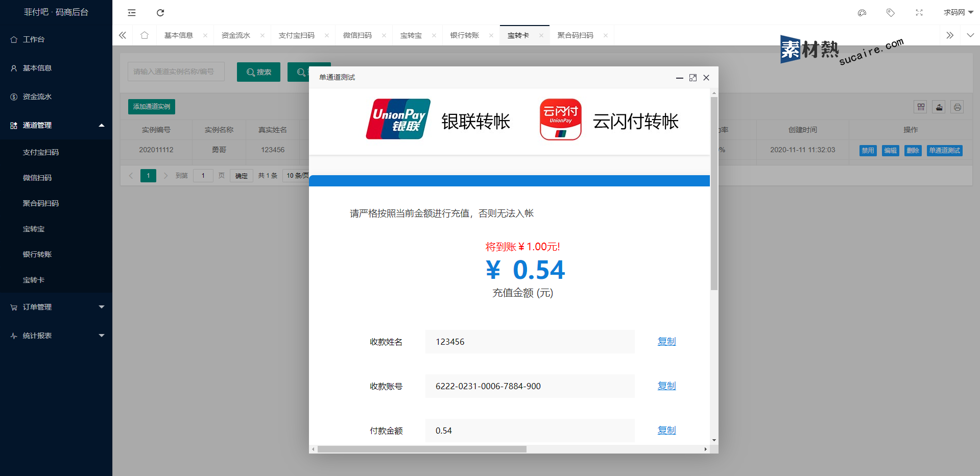This screenshot has height=476, width=980.
Task: Expand 统计报表 sidebar section
Action: pos(56,336)
